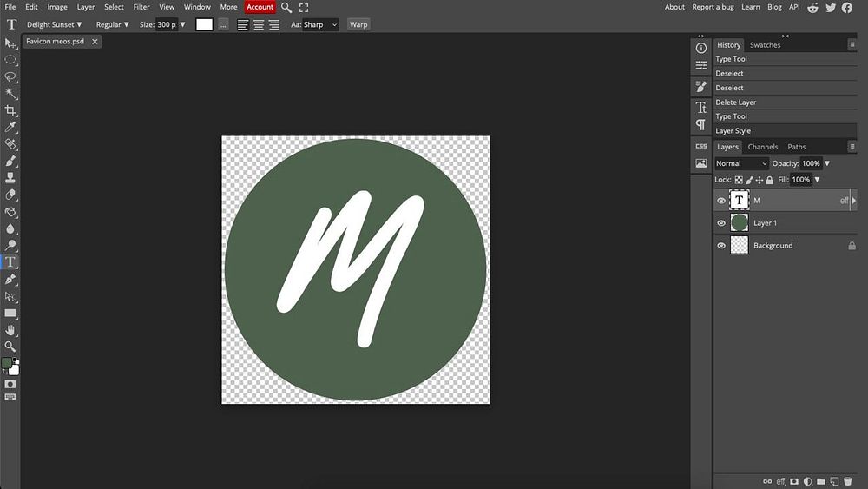Open the Paragraph panel icon

[x=700, y=124]
